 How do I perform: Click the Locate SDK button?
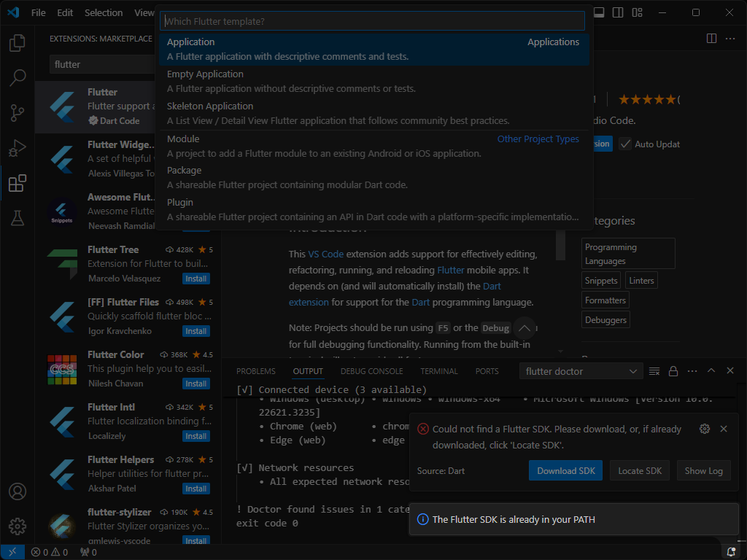(640, 470)
